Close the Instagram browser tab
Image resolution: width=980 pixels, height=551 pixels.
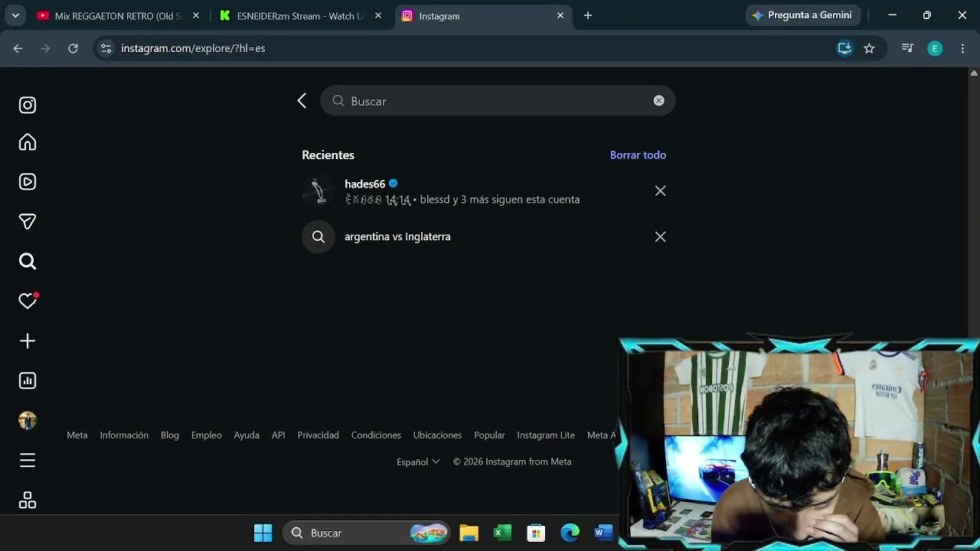[560, 15]
